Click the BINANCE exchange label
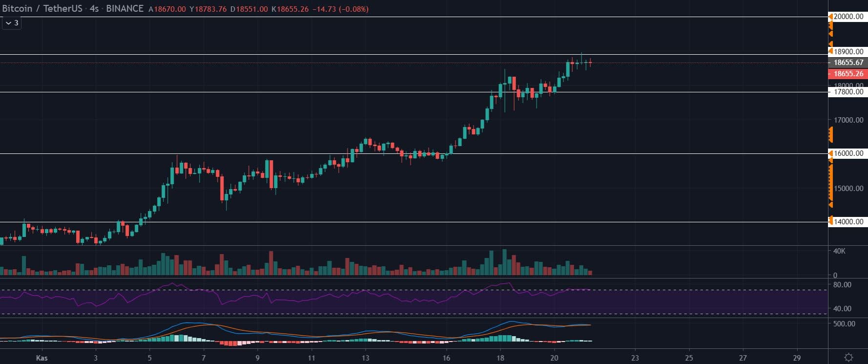 (x=124, y=9)
